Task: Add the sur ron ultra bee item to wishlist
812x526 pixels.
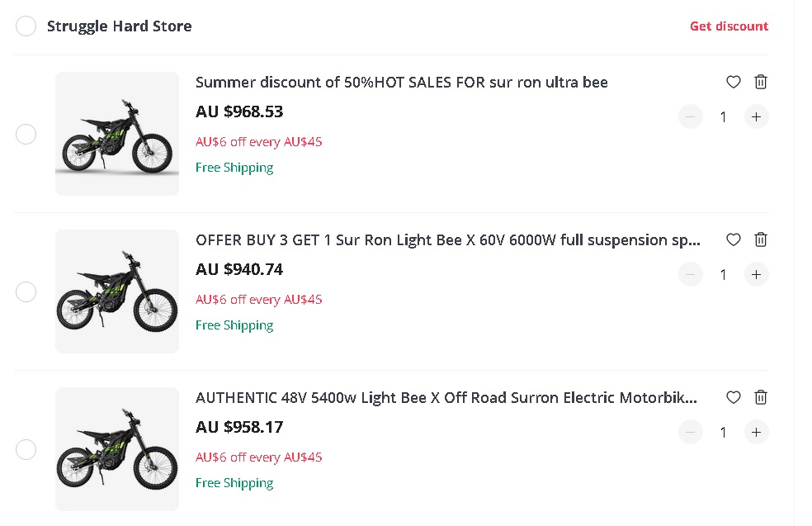Action: (733, 82)
